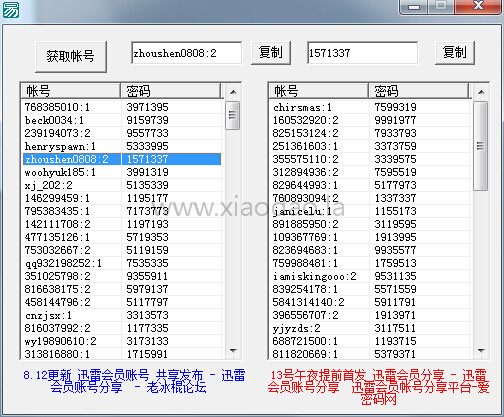Click the left list scrollbar thumb

pos(233,115)
